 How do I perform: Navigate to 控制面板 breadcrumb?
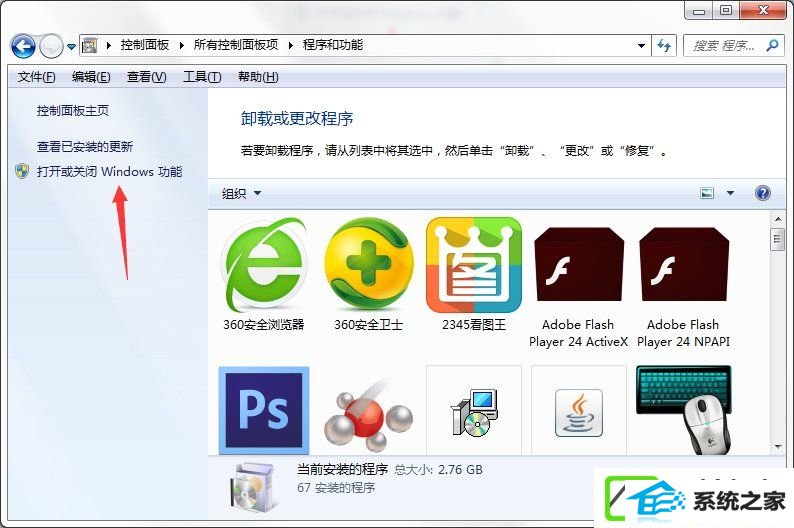145,45
